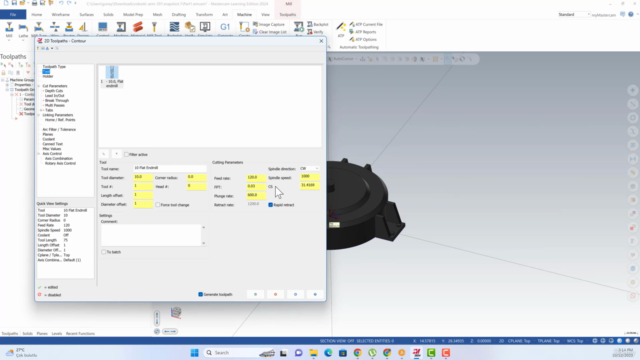The width and height of the screenshot is (640, 360).
Task: Expand the Tabs tree node
Action: (42, 110)
